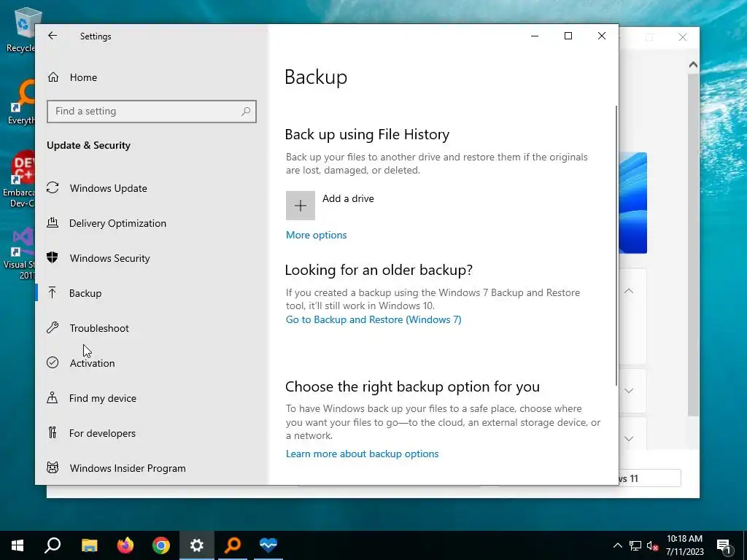Minimize the Settings window
This screenshot has height=560, width=747.
[535, 36]
